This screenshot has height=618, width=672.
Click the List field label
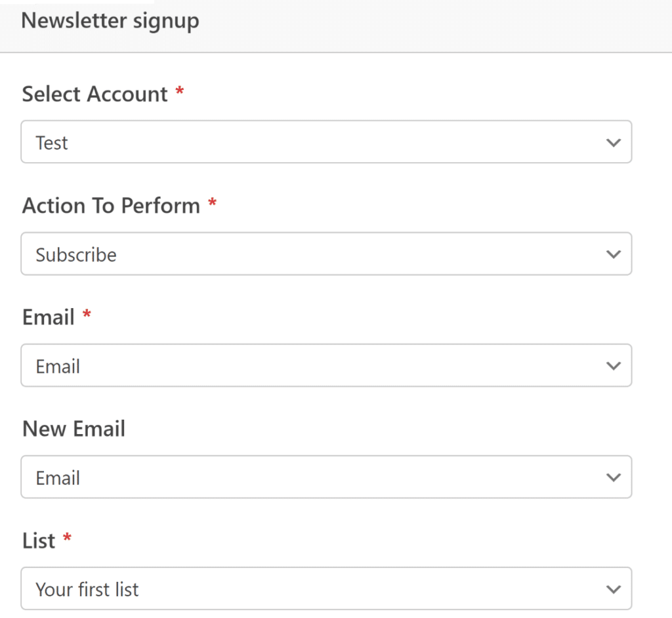39,541
